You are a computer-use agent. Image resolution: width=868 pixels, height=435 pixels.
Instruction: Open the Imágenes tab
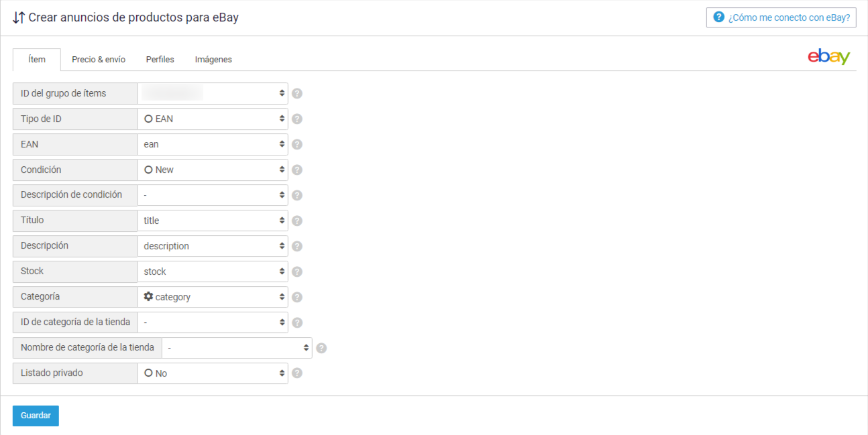(x=213, y=60)
